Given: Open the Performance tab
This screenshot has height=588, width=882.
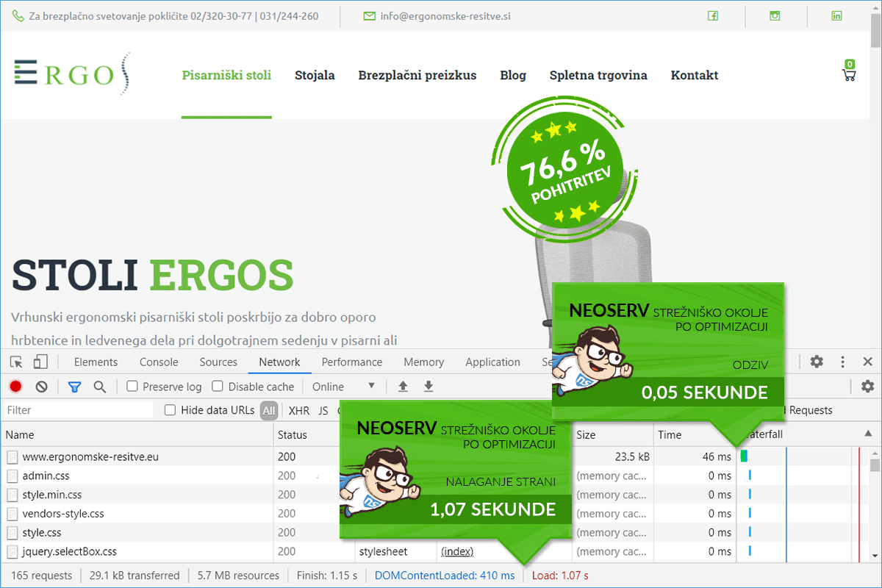Looking at the screenshot, I should point(352,362).
